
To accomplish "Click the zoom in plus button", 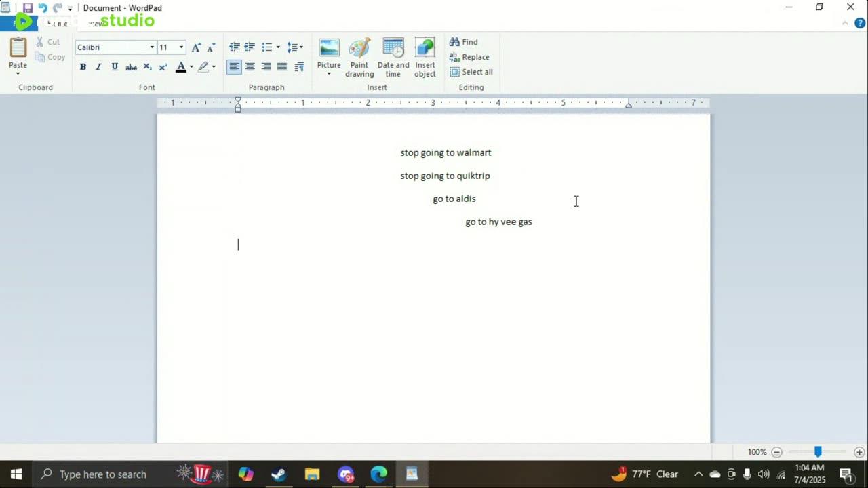I will 859,452.
